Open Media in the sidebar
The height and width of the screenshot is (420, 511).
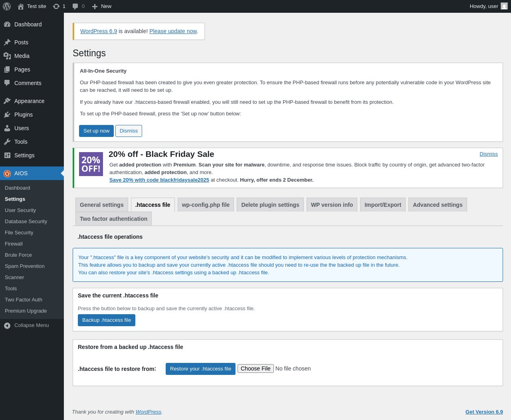tap(32, 56)
